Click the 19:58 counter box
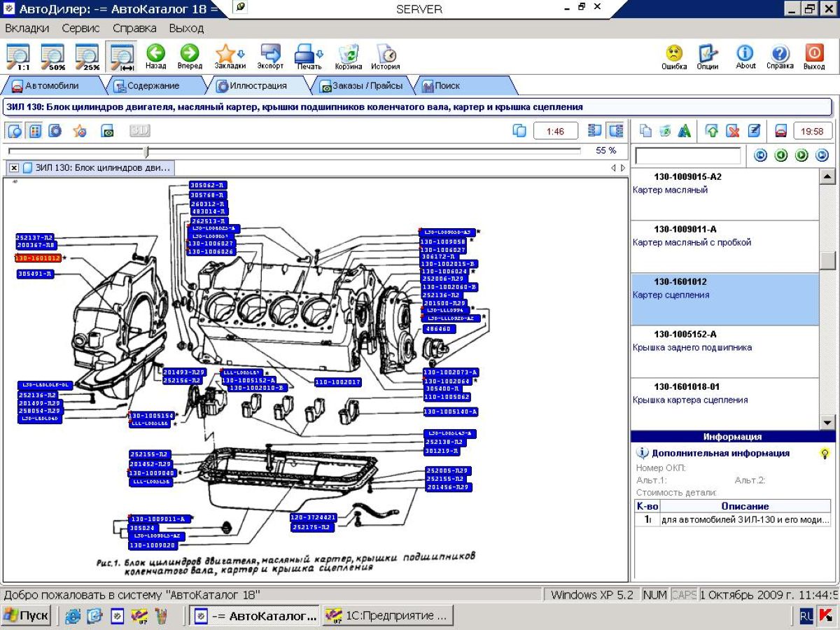 click(x=813, y=131)
